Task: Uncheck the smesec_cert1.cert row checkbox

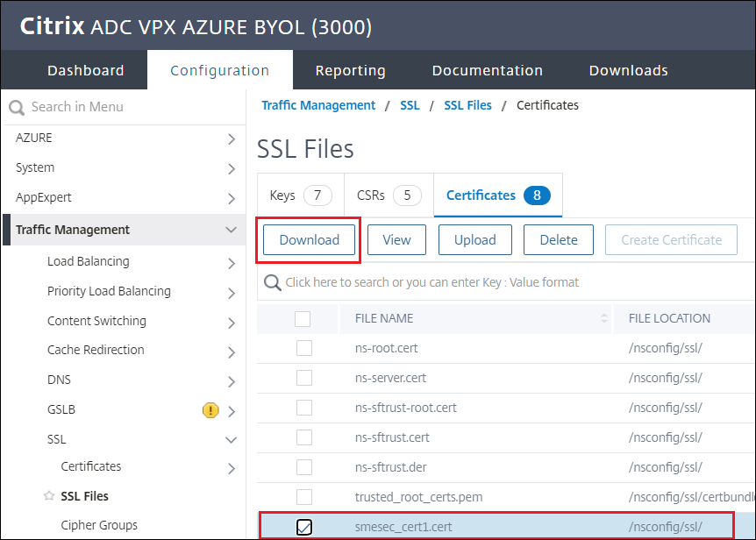Action: coord(304,527)
